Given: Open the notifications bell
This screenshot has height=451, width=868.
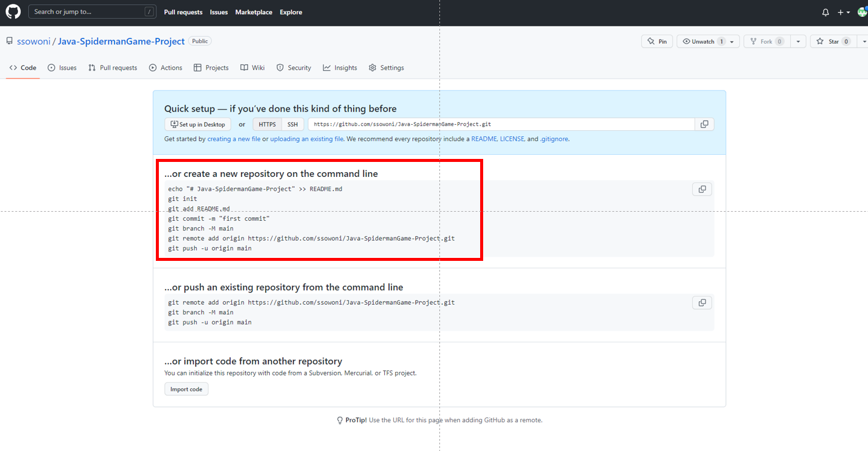Looking at the screenshot, I should [825, 12].
